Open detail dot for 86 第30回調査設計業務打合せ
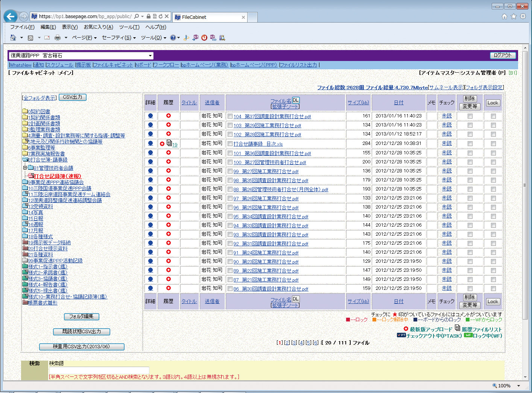The width and height of the screenshot is (532, 393). [x=150, y=288]
